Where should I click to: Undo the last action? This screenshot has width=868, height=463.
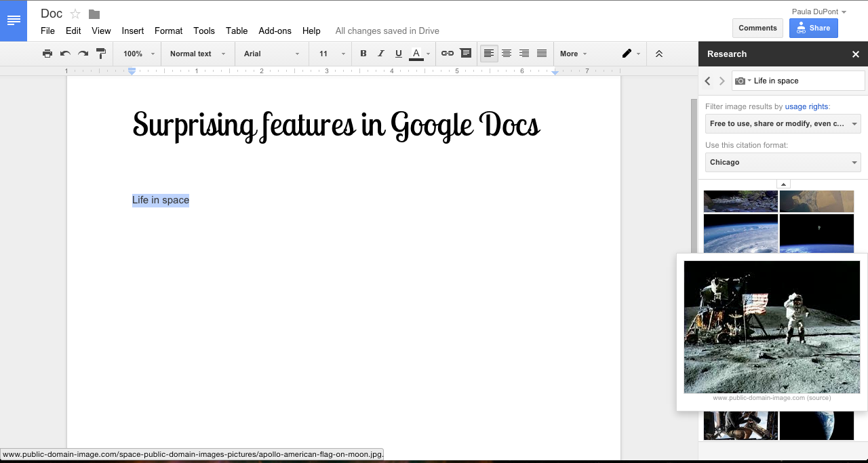pyautogui.click(x=65, y=54)
